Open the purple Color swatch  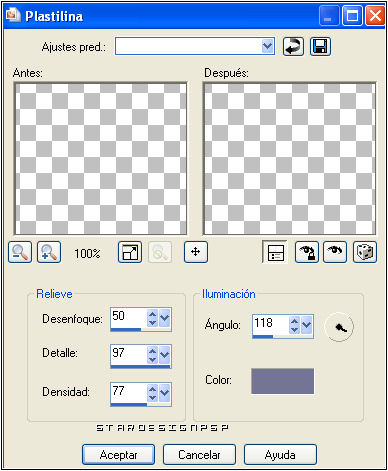click(283, 381)
